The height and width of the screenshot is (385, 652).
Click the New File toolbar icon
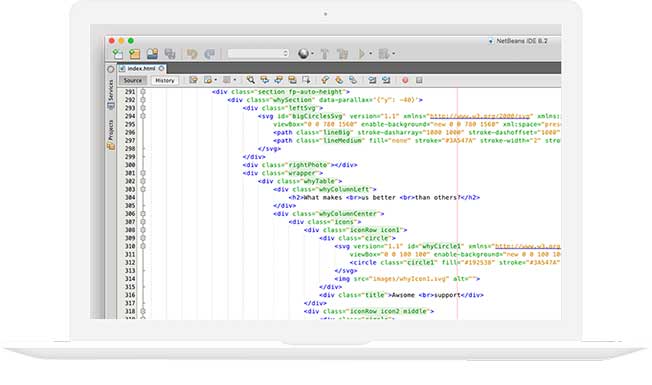118,54
